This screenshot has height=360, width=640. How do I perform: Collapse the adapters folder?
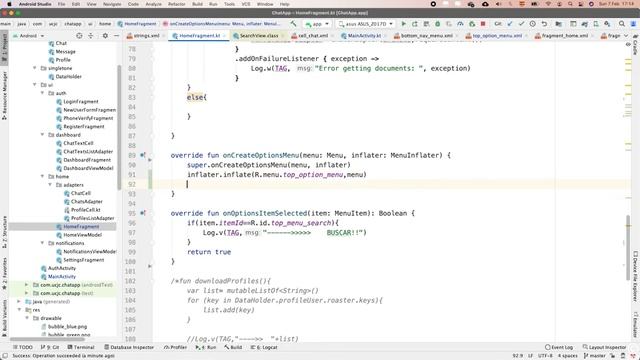[50, 185]
